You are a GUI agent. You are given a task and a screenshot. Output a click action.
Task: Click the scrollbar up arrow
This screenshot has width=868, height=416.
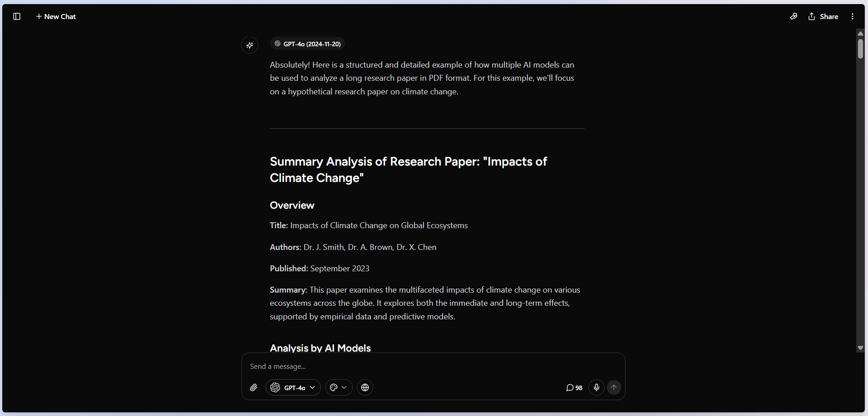pyautogui.click(x=860, y=34)
